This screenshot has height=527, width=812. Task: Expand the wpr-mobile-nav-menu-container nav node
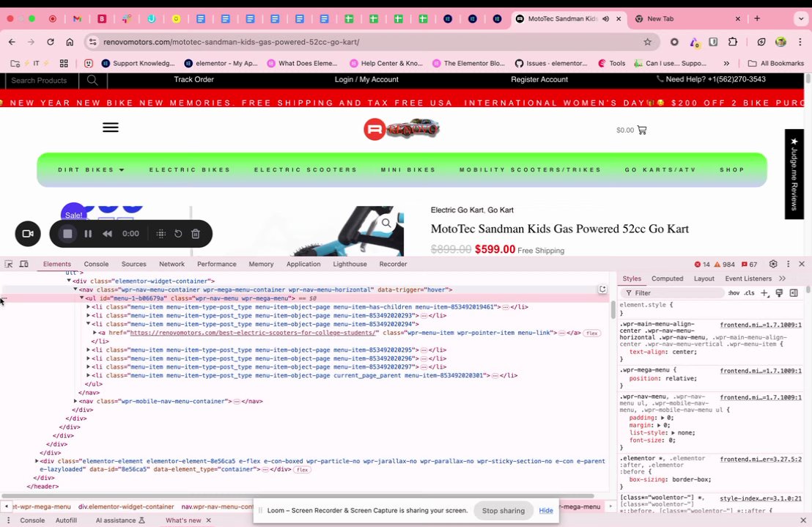(x=75, y=401)
